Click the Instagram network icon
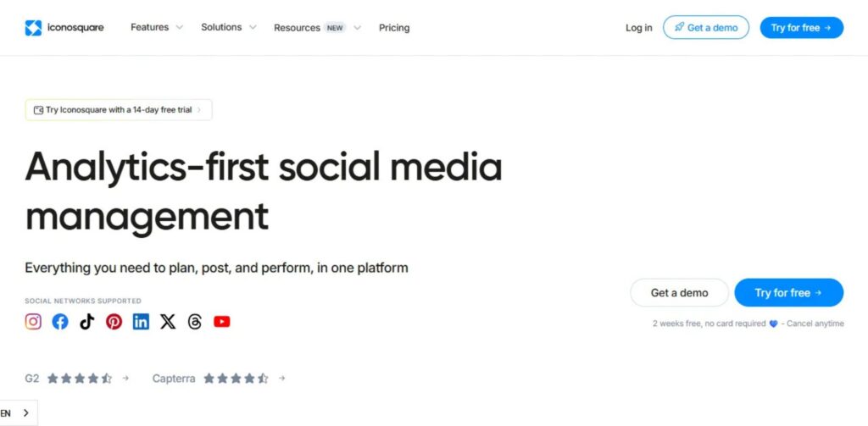 [x=33, y=322]
